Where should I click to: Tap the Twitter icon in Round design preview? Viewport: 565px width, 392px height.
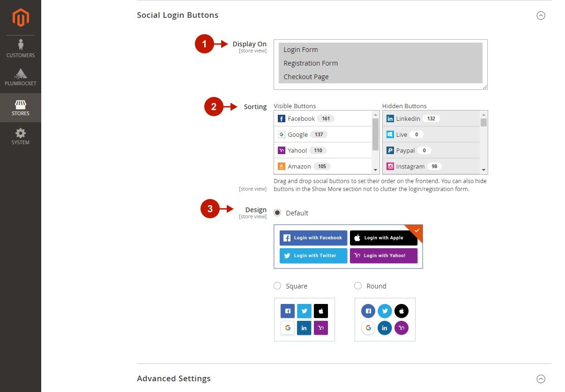click(x=385, y=311)
